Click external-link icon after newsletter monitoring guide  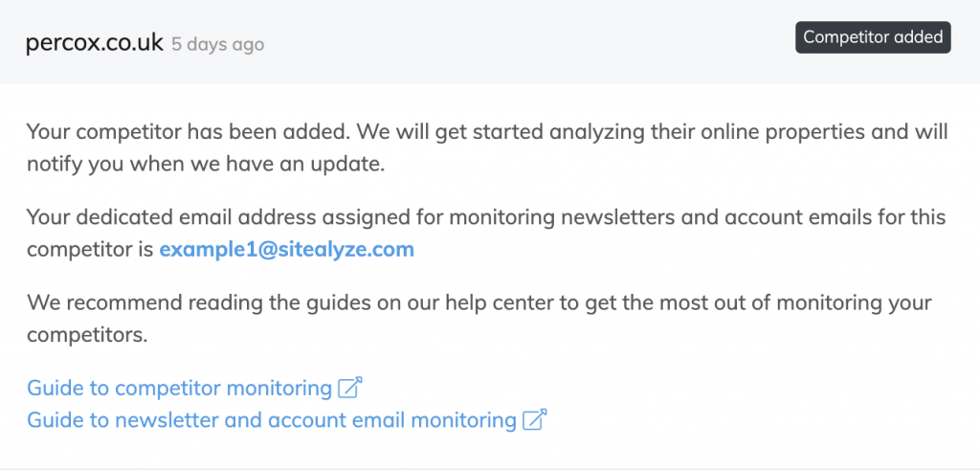534,419
